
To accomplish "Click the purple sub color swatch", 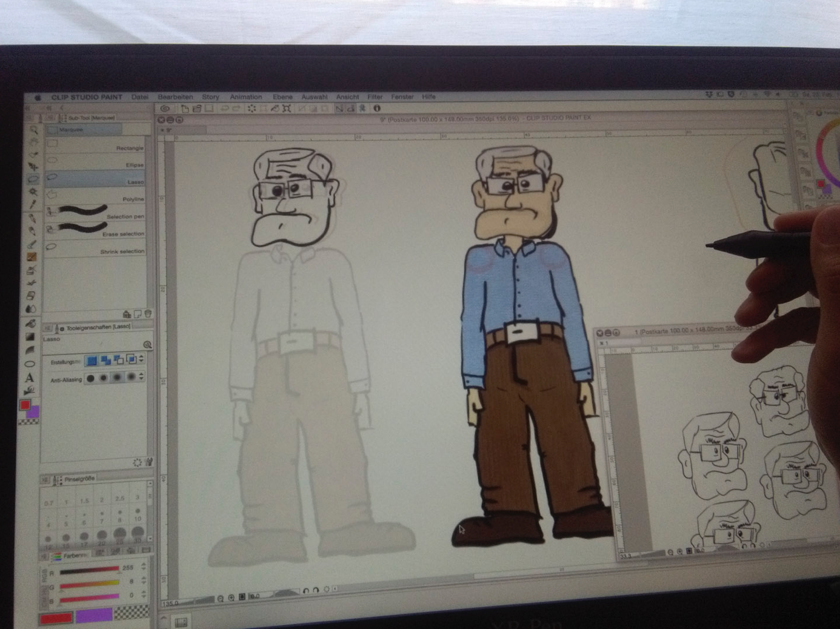I will click(x=94, y=616).
